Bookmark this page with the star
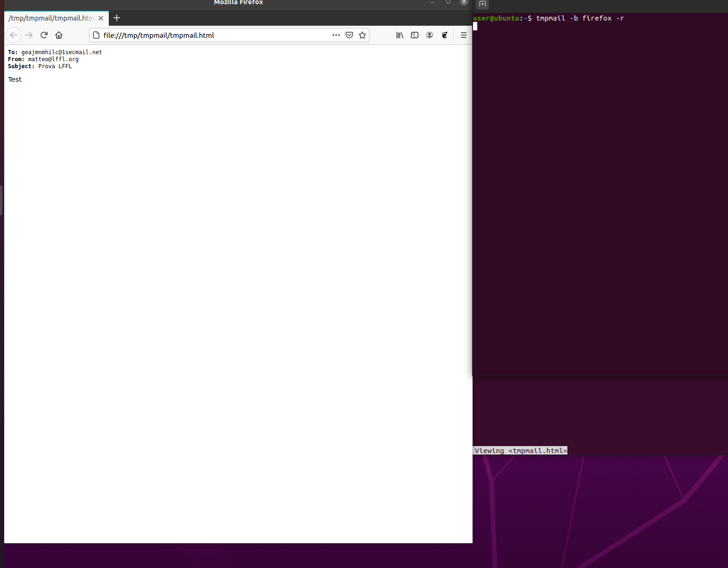The width and height of the screenshot is (728, 568). (x=362, y=35)
